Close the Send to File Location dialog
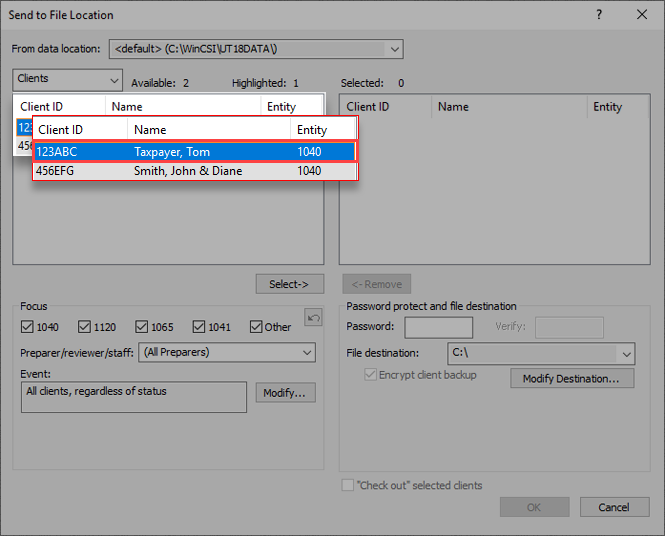Viewport: 665px width, 536px height. (642, 15)
